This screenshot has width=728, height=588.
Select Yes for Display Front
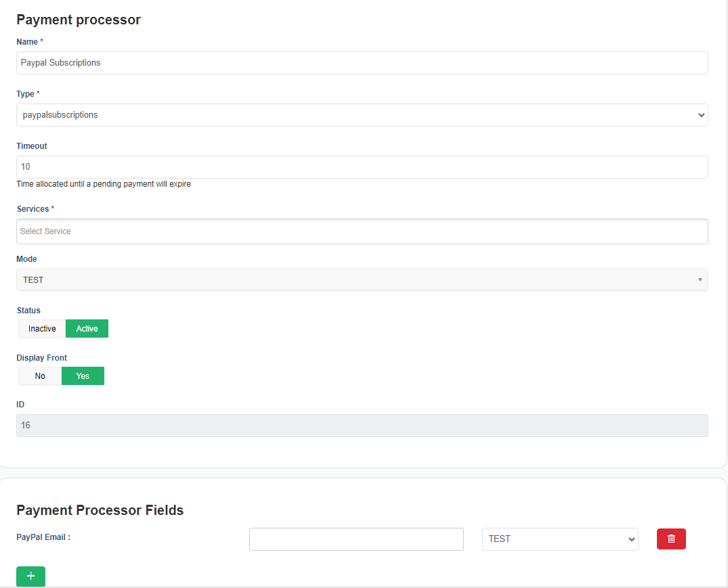(x=83, y=376)
